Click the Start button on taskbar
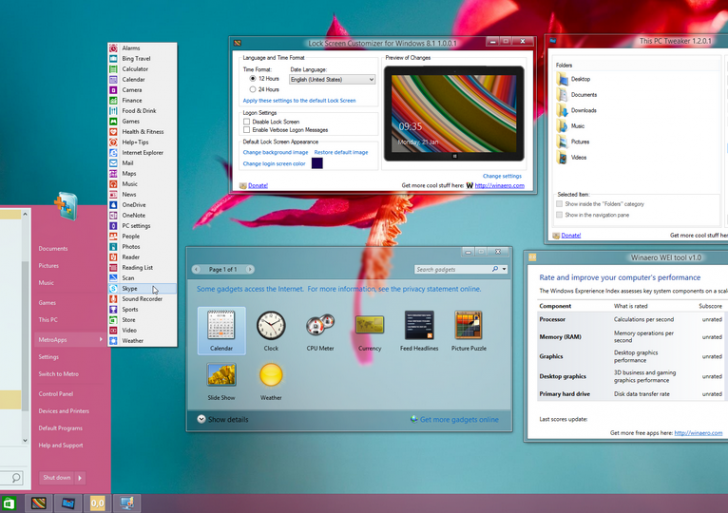Screen dimensions: 728x513 [x=9, y=504]
